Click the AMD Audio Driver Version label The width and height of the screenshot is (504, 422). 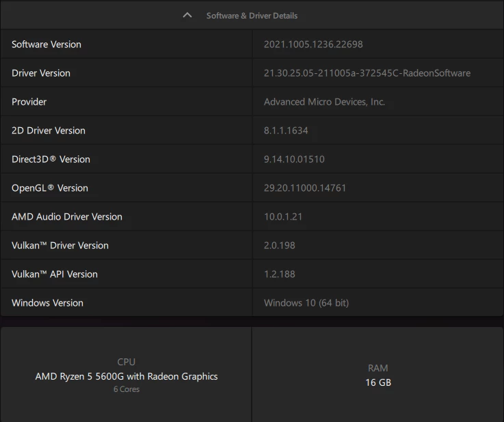67,217
